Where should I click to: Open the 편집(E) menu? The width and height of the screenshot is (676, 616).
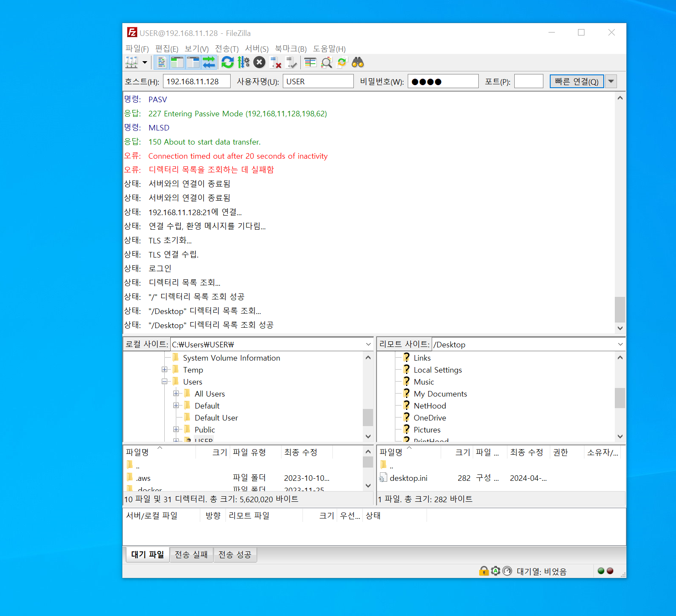(166, 49)
